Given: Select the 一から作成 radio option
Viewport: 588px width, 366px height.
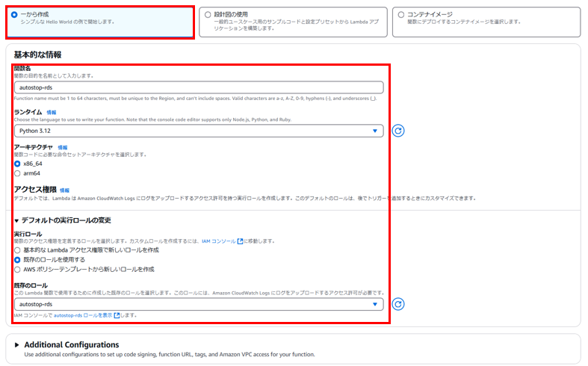Looking at the screenshot, I should point(14,15).
